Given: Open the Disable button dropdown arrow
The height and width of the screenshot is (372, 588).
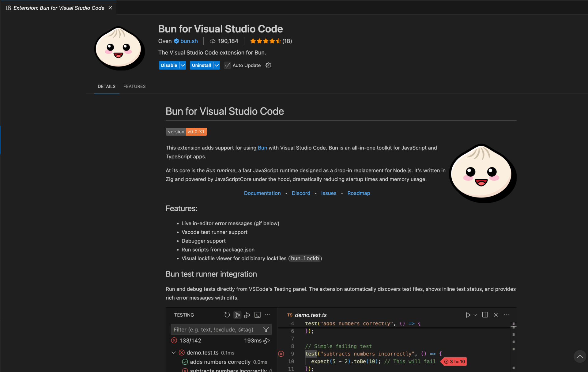Looking at the screenshot, I should (x=183, y=65).
